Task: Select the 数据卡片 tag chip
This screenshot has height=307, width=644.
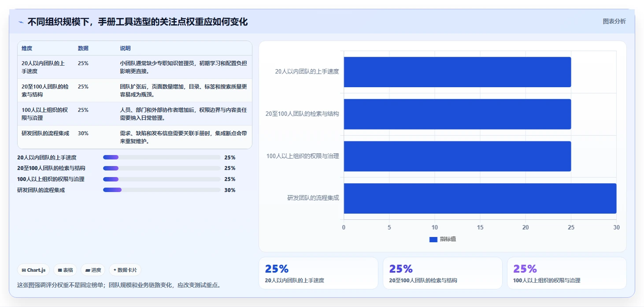Action: pyautogui.click(x=125, y=270)
